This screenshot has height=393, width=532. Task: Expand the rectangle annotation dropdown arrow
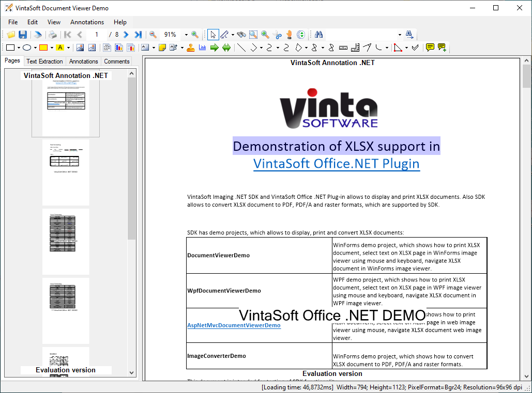click(19, 48)
